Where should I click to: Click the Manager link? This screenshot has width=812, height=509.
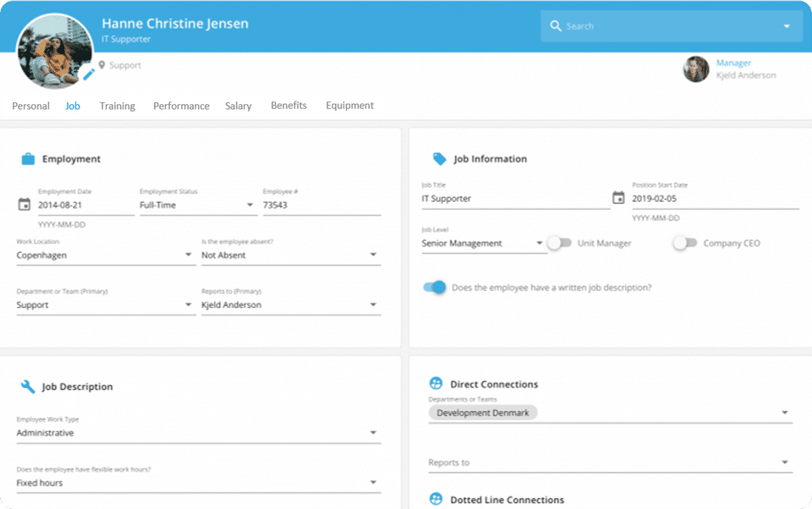click(733, 63)
